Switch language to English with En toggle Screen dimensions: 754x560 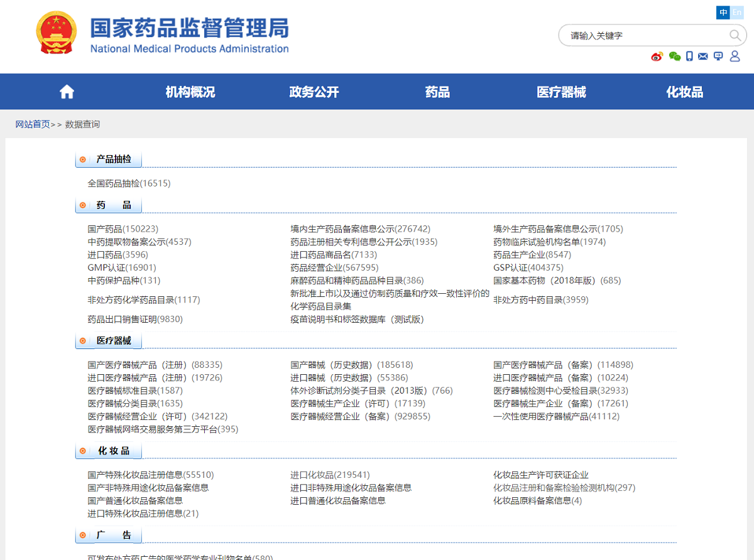coord(736,12)
